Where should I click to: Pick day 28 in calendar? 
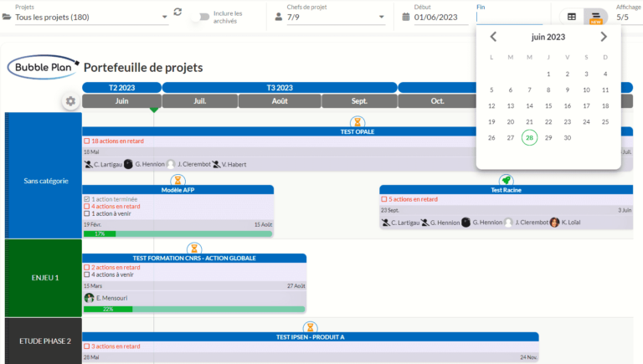529,138
